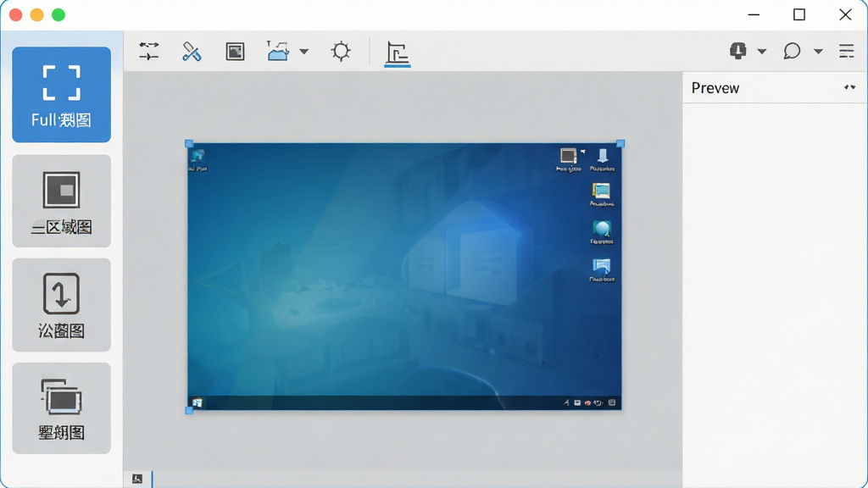Click the Preview panel title text
The image size is (868, 488).
point(715,88)
